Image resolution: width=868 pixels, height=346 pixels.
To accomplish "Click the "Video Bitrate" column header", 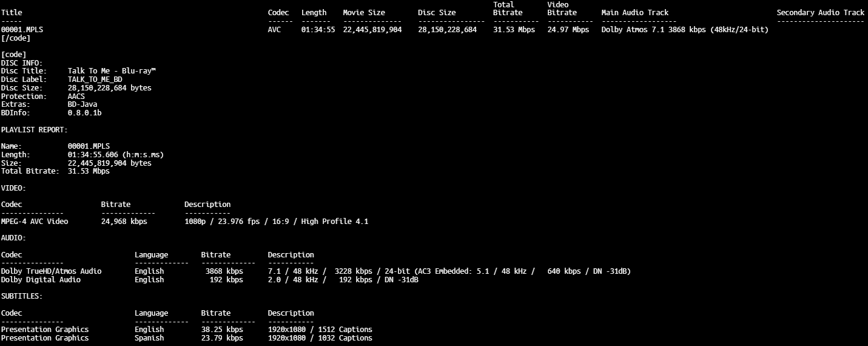I will 562,8.
